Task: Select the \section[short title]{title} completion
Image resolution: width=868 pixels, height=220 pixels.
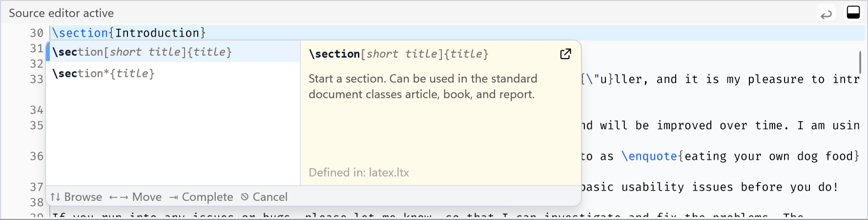Action: point(173,52)
